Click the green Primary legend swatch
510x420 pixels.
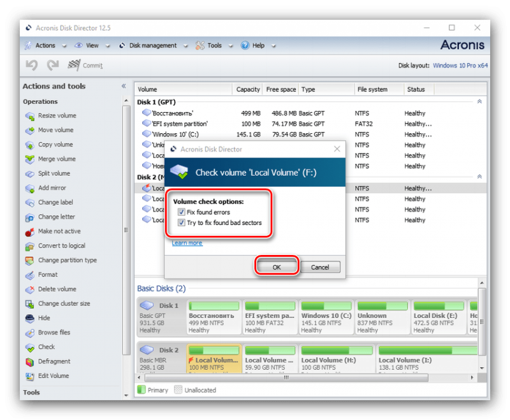[x=141, y=390]
